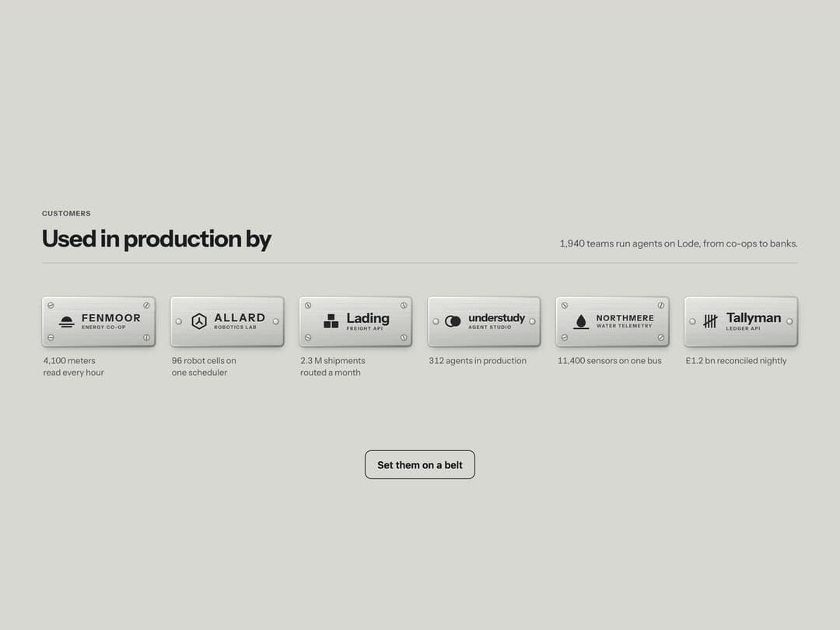Image resolution: width=840 pixels, height=630 pixels.
Task: Click the Northmere water drop icon
Action: tap(581, 321)
